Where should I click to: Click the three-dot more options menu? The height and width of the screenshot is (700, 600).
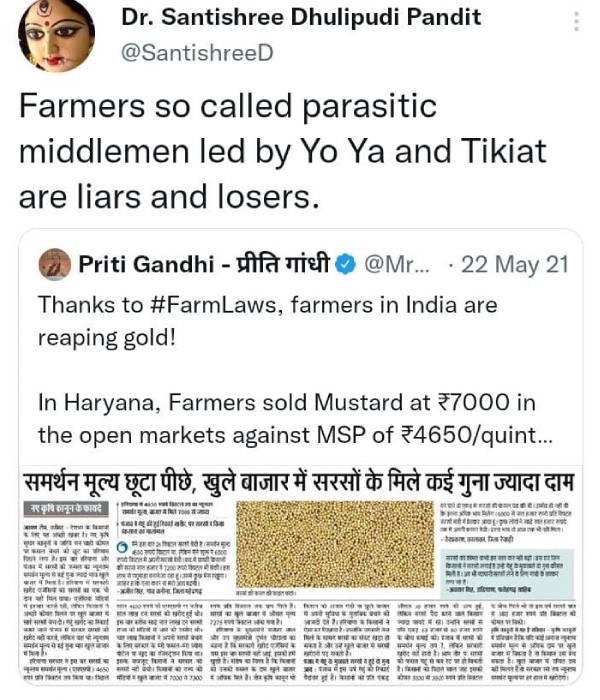pos(573,21)
